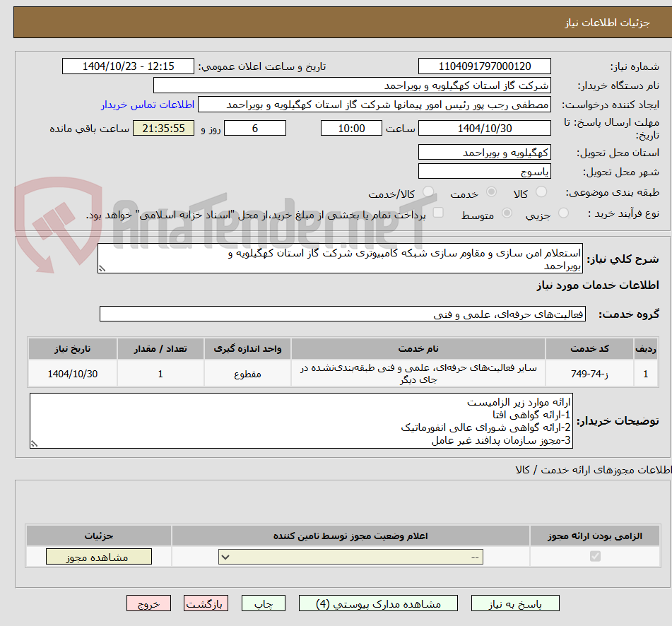Click the الزامی بودن ارائه مجوز checkbox
Screen dimensions: 672x626
pyautogui.click(x=595, y=557)
